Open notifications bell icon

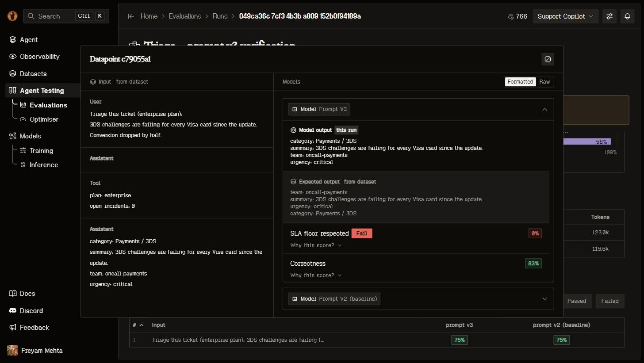click(x=627, y=16)
